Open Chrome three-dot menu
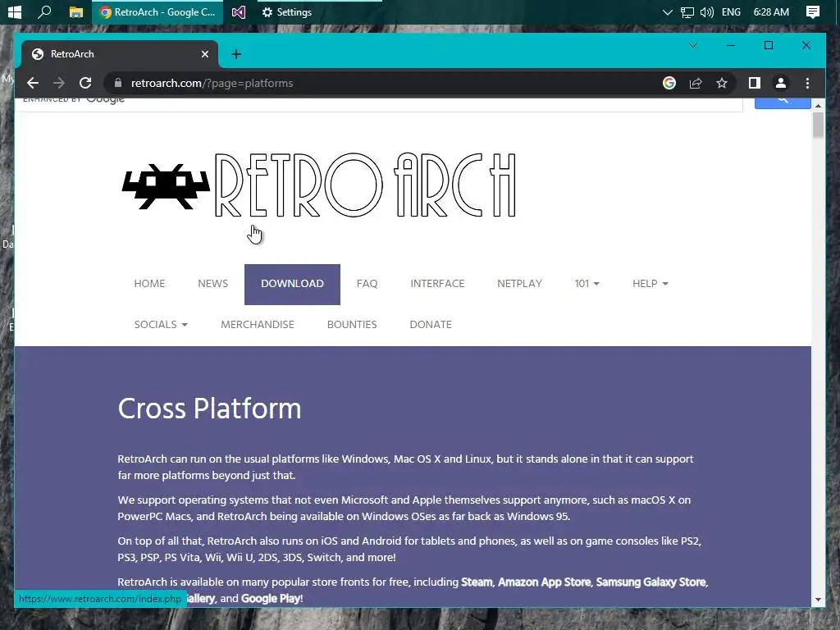This screenshot has width=840, height=630. click(807, 83)
